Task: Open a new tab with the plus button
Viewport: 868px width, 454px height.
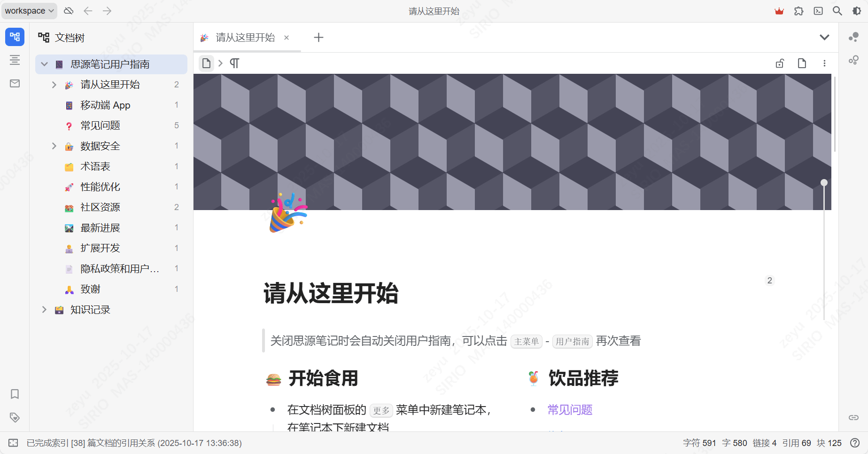Action: click(318, 38)
